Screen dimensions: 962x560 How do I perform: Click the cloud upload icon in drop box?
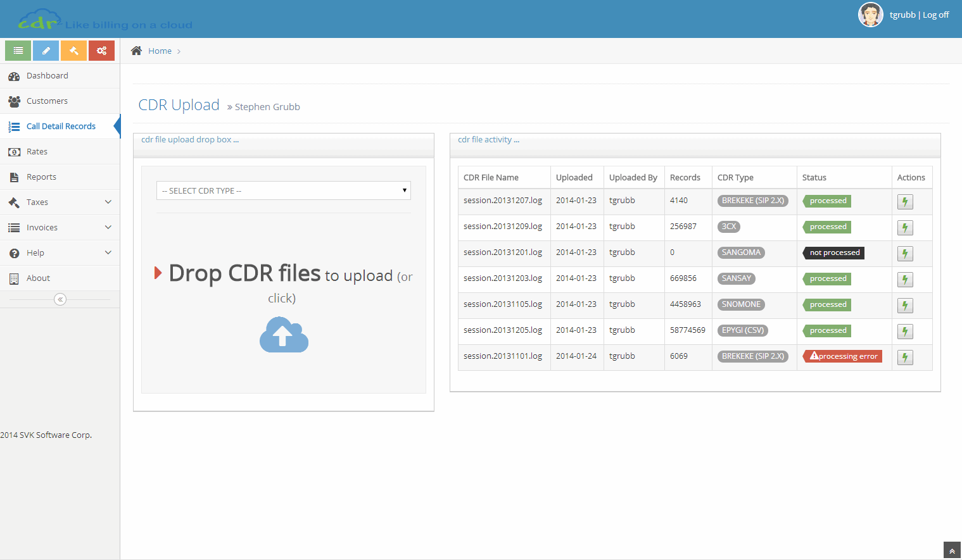coord(283,334)
